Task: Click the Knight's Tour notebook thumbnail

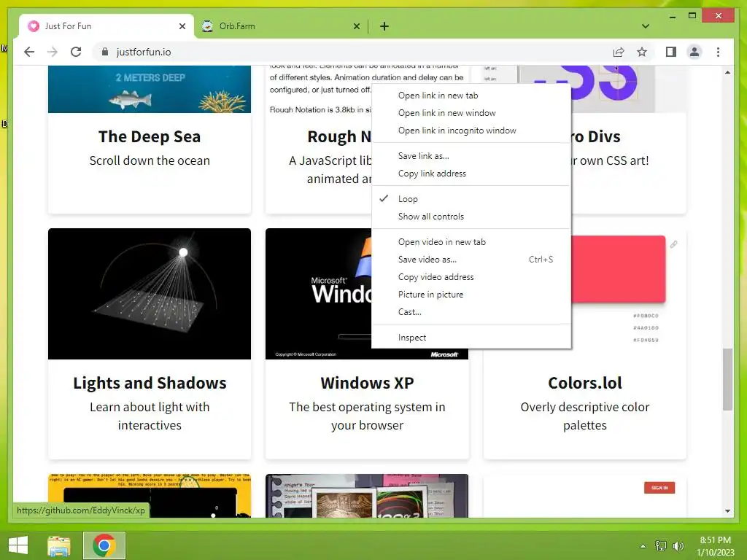Action: [367, 496]
